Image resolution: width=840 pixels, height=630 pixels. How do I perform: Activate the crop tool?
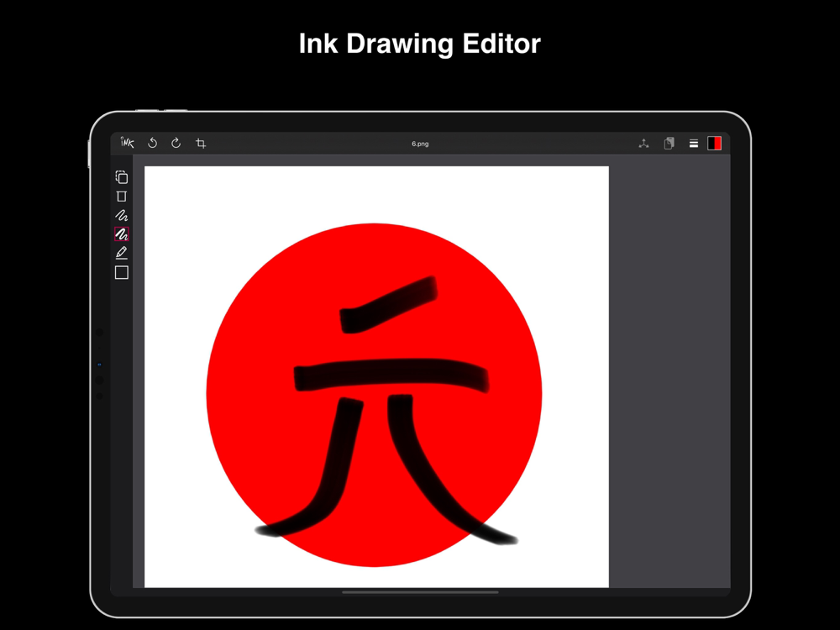click(x=201, y=143)
